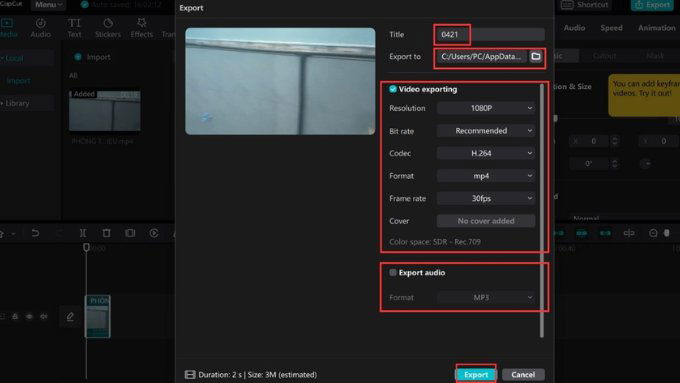Expand the Codec H.264 dropdown
The image size is (680, 383).
click(486, 153)
